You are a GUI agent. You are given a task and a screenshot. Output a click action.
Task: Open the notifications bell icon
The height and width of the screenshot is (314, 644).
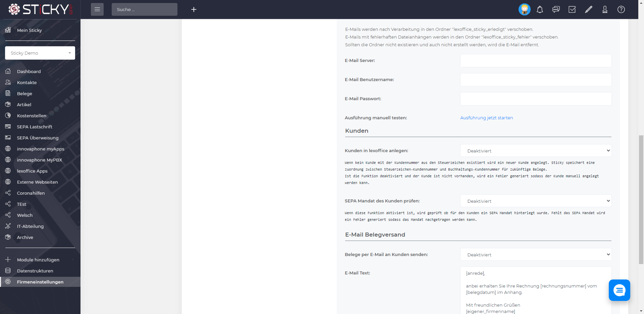(540, 9)
